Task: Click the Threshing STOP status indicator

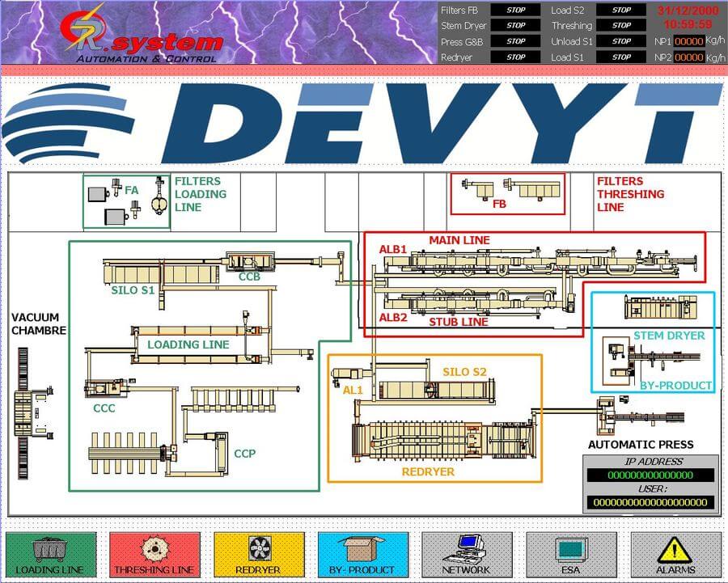Action: (x=621, y=26)
